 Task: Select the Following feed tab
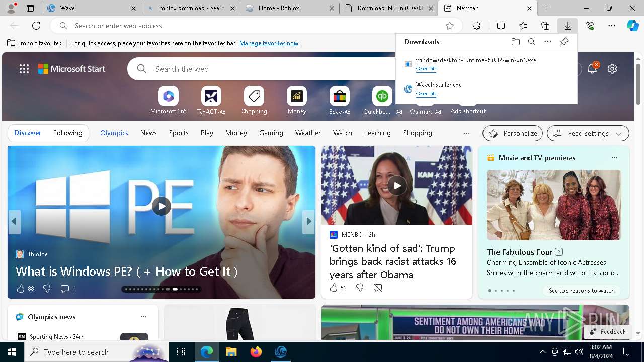coord(67,133)
